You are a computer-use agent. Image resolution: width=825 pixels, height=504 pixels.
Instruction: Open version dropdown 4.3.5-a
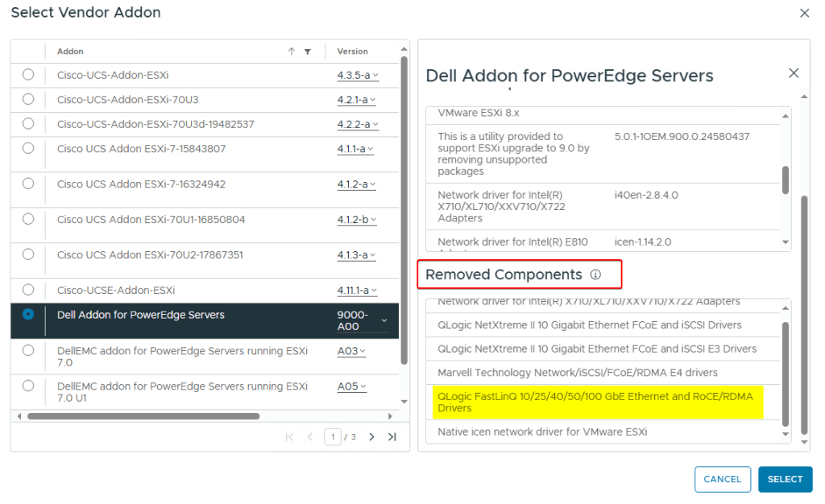pyautogui.click(x=357, y=76)
